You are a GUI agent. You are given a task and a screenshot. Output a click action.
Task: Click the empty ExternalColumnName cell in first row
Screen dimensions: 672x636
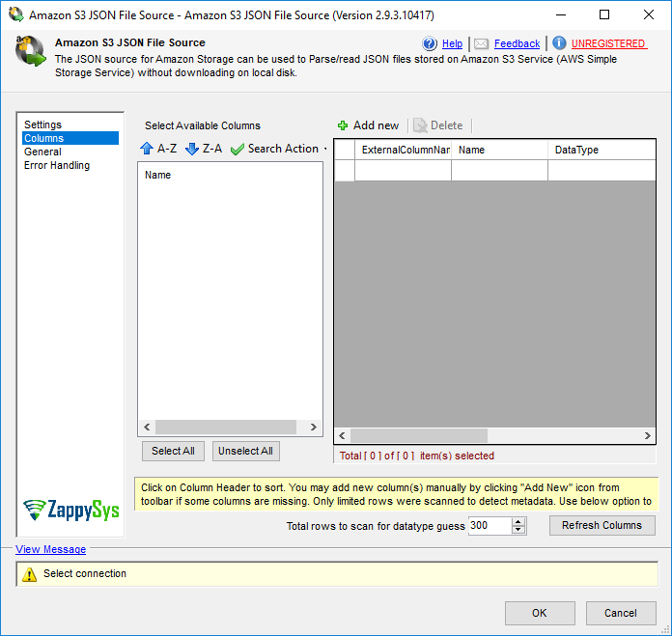point(403,171)
